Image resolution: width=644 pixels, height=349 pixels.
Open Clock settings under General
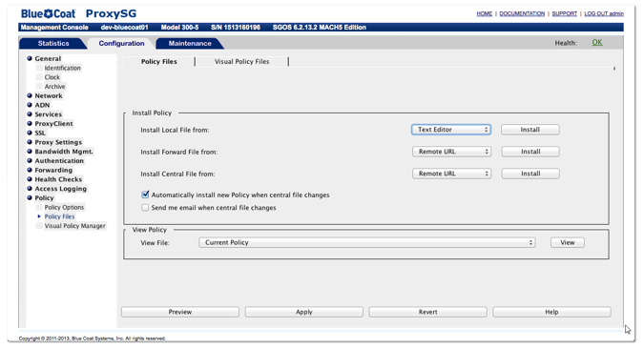(x=52, y=77)
